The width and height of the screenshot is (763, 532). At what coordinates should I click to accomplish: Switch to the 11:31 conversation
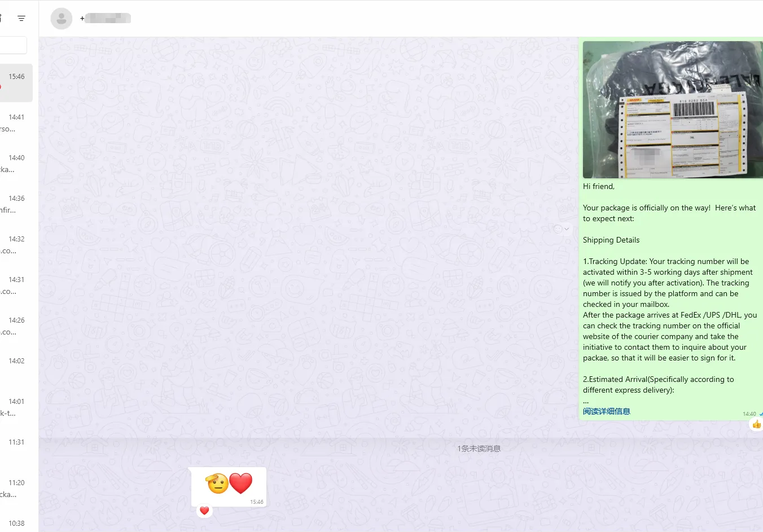16,448
